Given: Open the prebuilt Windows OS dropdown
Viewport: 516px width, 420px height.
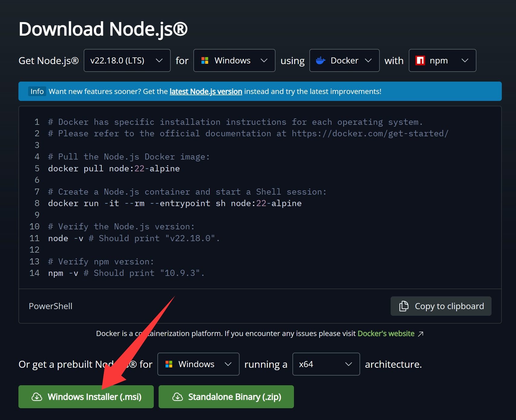Looking at the screenshot, I should (x=198, y=364).
